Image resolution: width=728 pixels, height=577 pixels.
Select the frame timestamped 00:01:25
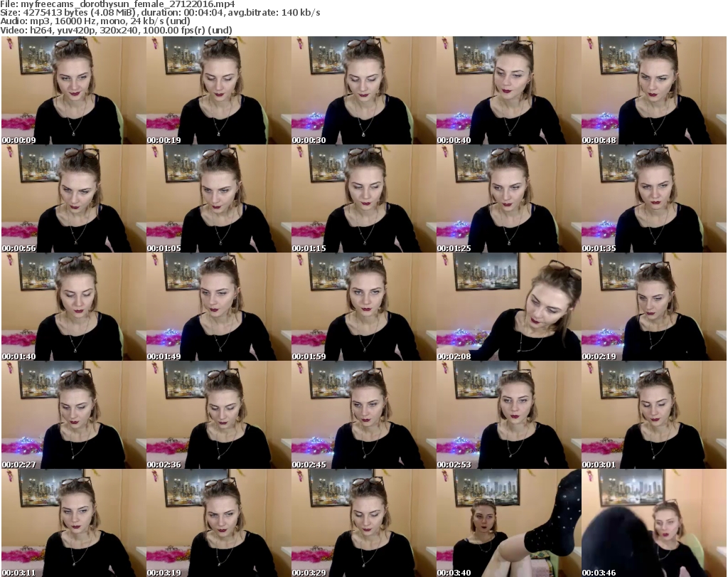[509, 198]
